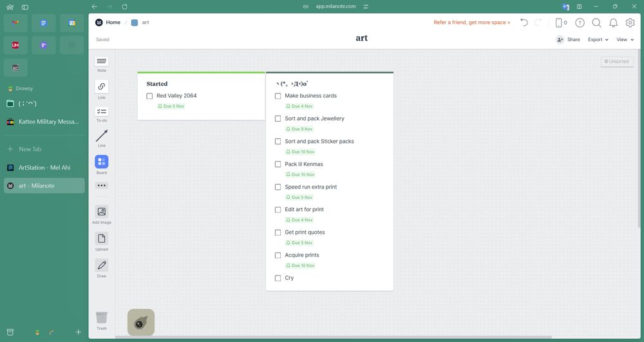Click Refer a friend, get more space link
644x342 pixels.
472,23
